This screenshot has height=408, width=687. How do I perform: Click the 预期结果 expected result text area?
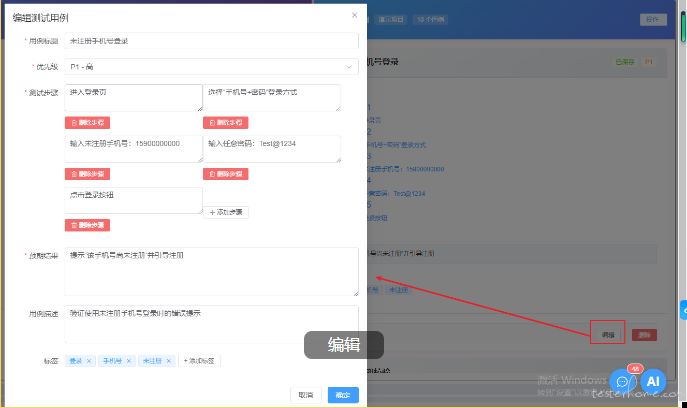pos(211,272)
